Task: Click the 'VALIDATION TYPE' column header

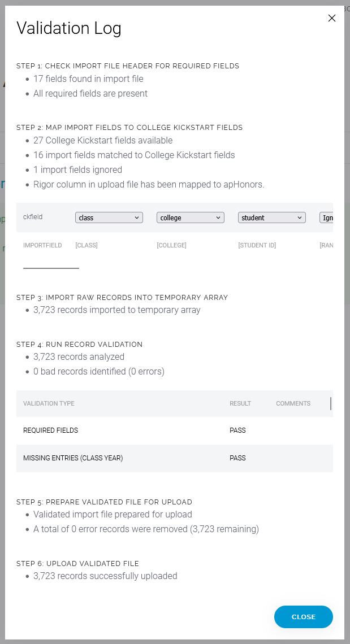Action: pos(49,403)
